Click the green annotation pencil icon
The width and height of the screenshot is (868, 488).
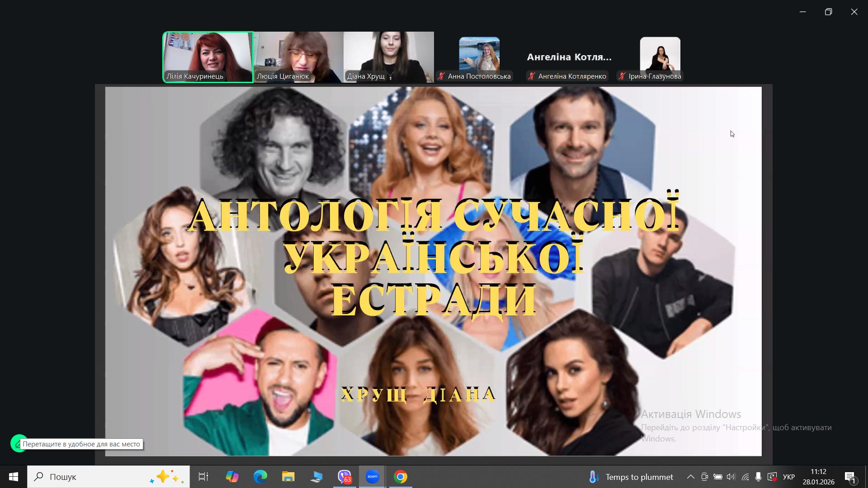coord(16,444)
